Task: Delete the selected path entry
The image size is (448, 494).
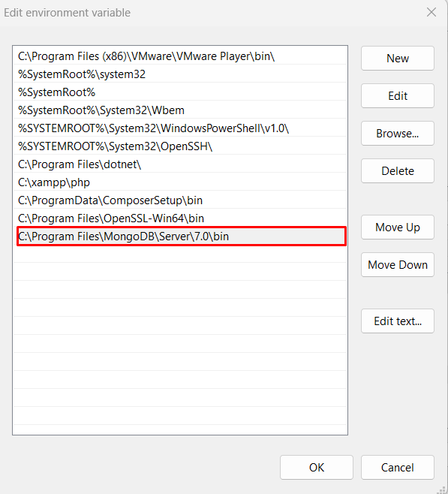Action: 397,170
